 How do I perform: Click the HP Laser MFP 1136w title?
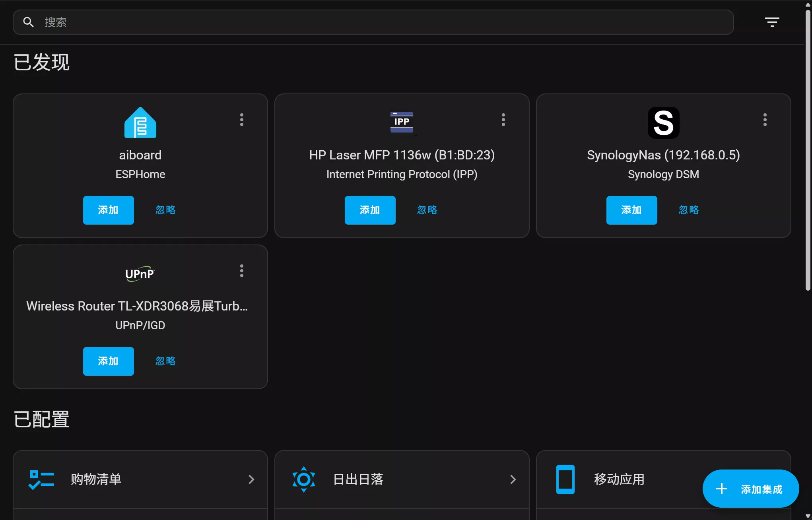(x=402, y=155)
